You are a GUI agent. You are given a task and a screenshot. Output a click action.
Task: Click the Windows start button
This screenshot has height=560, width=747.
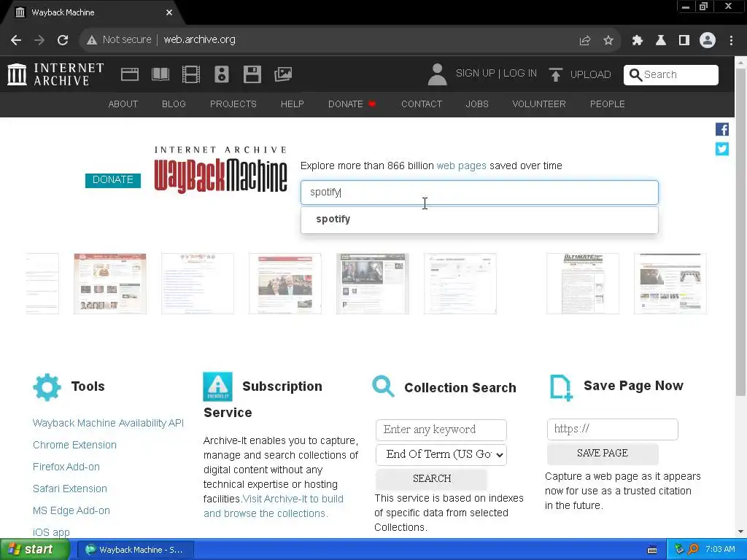click(34, 550)
